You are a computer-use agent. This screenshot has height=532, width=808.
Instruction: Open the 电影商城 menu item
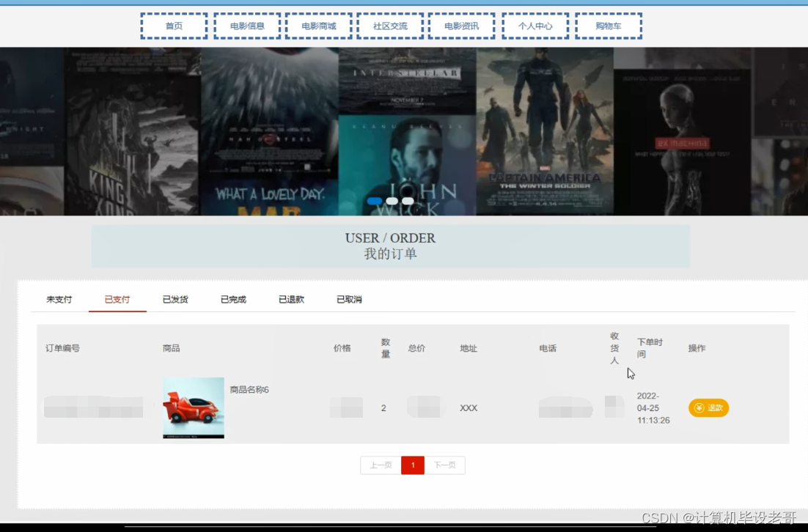[319, 26]
